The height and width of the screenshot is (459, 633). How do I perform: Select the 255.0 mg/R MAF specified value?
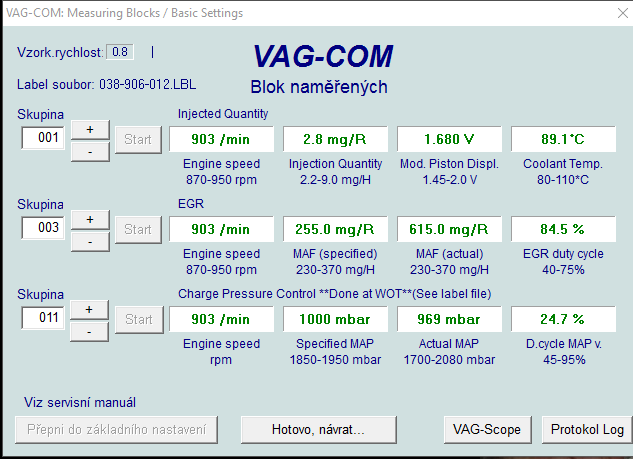tap(335, 229)
